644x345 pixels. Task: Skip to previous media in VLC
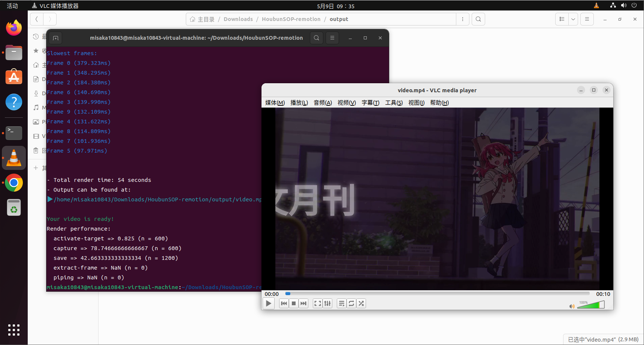click(x=284, y=303)
